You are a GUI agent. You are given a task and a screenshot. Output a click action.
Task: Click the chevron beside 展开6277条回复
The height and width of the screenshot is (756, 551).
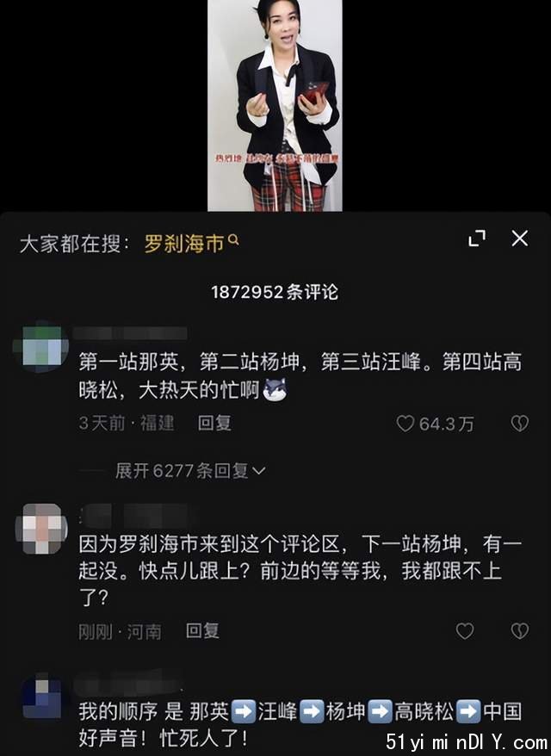coord(259,471)
